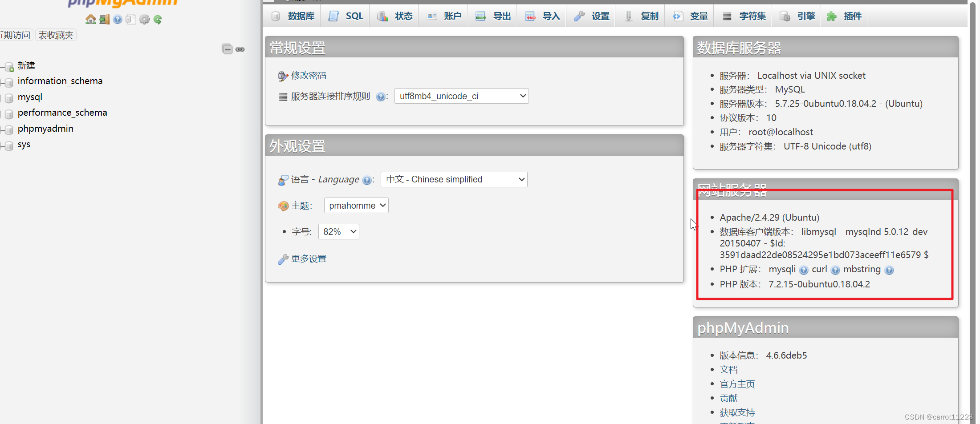Click the Apache/2.4.29 (Ubuntu) text

coord(769,218)
